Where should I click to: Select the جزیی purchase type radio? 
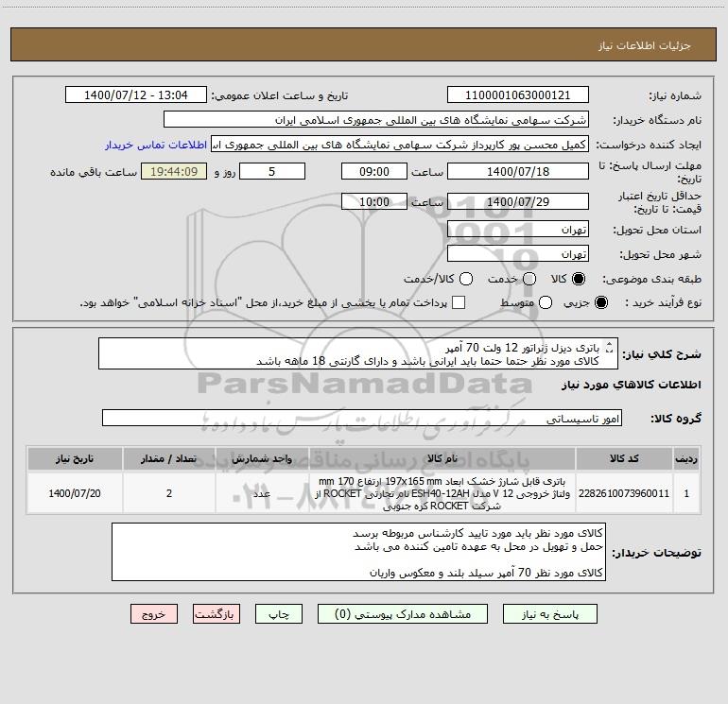[600, 302]
